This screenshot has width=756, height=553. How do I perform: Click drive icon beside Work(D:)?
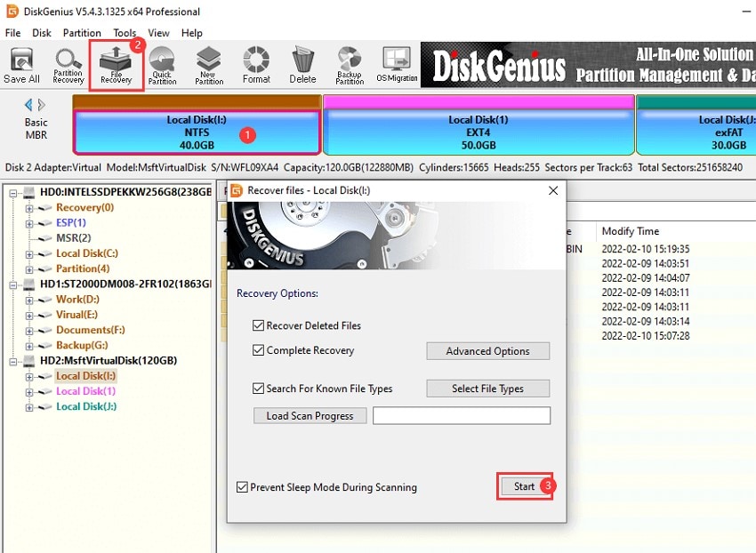pyautogui.click(x=45, y=300)
